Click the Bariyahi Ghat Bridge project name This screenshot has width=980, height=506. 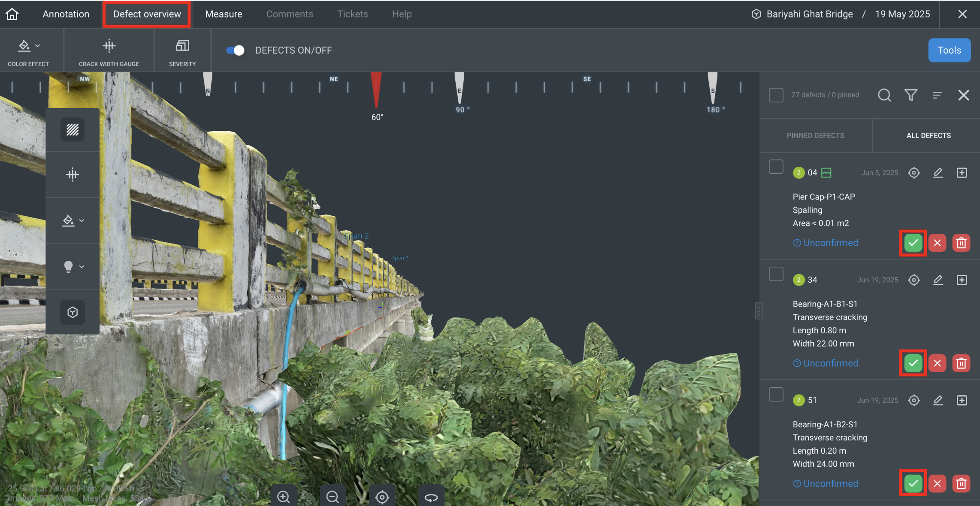point(809,14)
